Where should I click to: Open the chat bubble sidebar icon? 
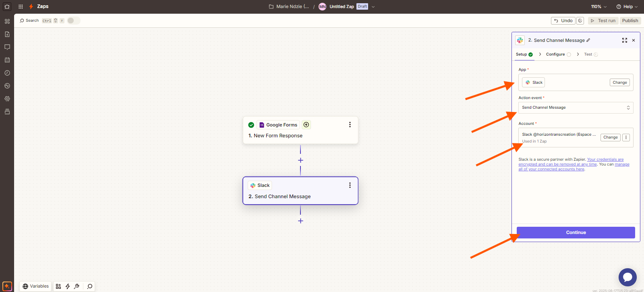pos(7,47)
